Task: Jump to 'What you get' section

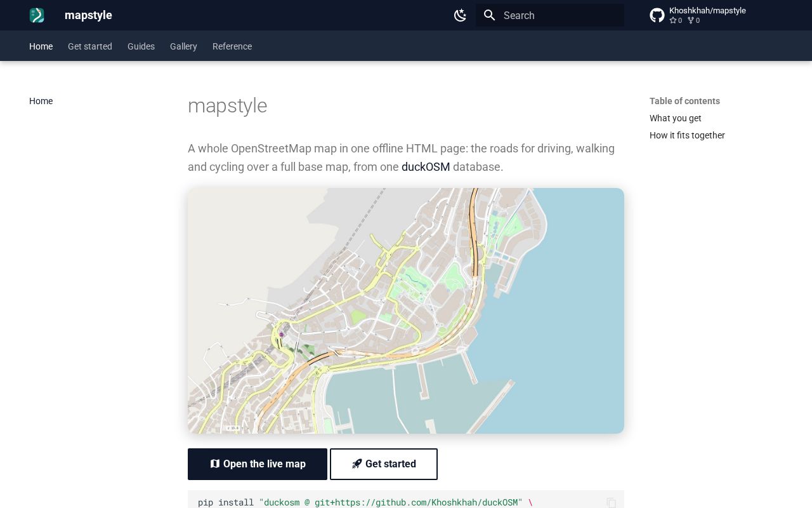Action: coord(676,118)
